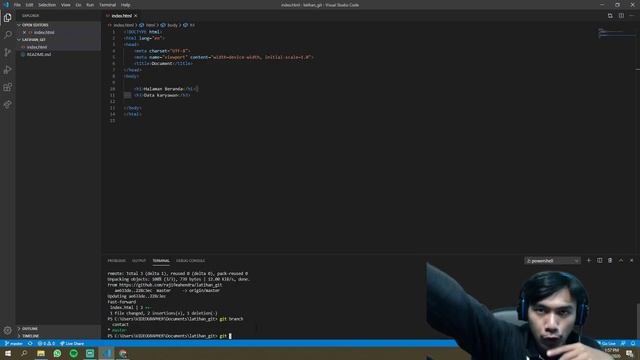Click the Explorer panel title
Viewport: 640px width, 360px height.
coord(31,16)
